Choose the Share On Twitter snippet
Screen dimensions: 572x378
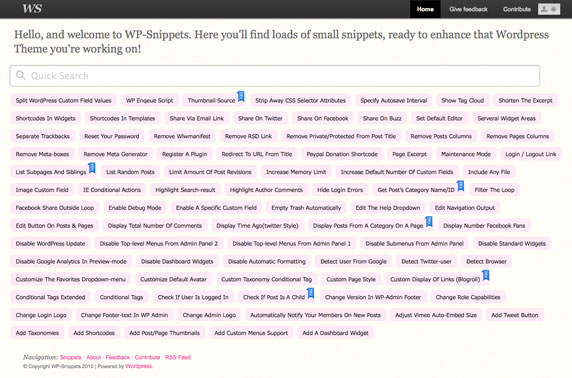tap(260, 118)
